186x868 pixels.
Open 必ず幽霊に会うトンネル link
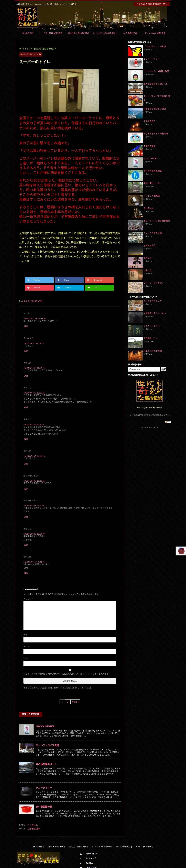click(x=154, y=313)
